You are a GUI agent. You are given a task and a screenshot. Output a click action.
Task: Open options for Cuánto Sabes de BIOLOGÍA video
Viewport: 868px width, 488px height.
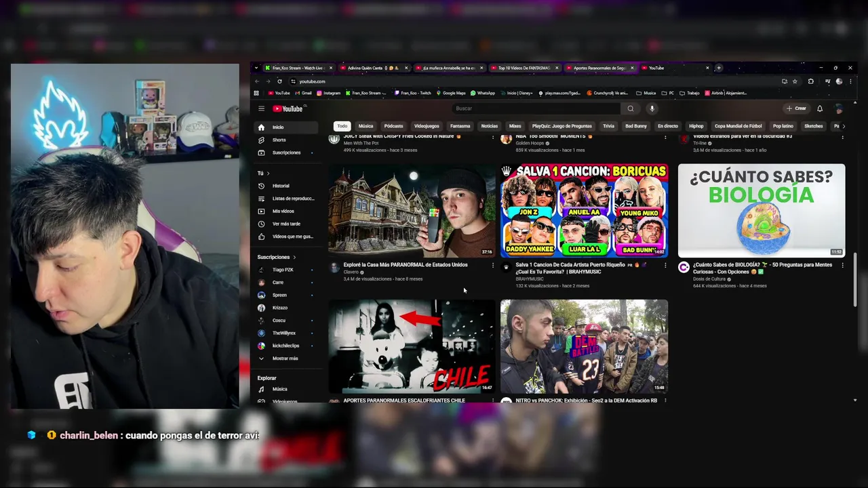pyautogui.click(x=843, y=265)
